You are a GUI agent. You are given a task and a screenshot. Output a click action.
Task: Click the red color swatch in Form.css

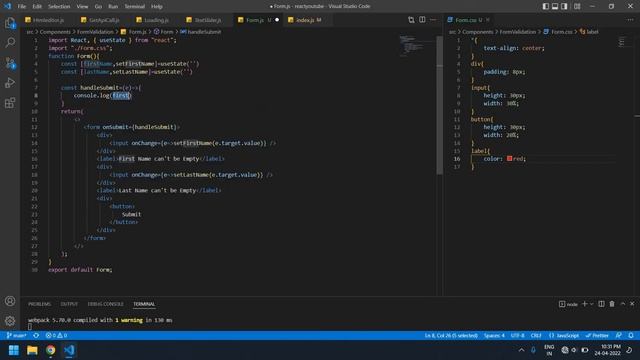pyautogui.click(x=509, y=158)
